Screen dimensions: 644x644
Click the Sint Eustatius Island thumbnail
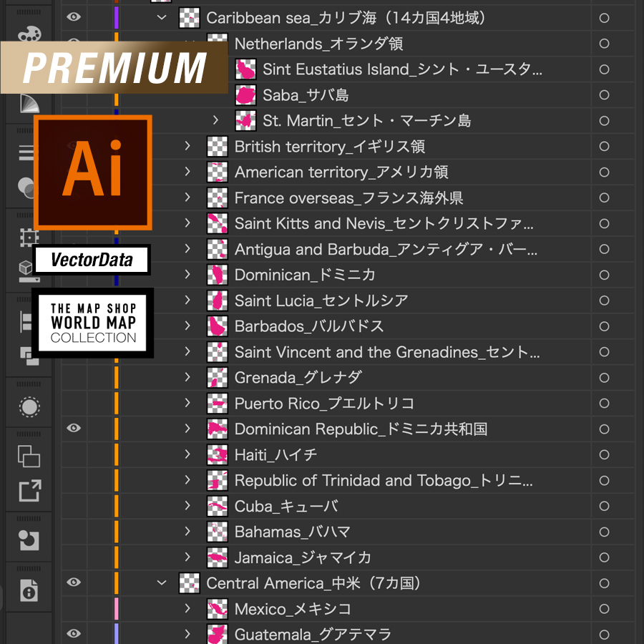[245, 69]
